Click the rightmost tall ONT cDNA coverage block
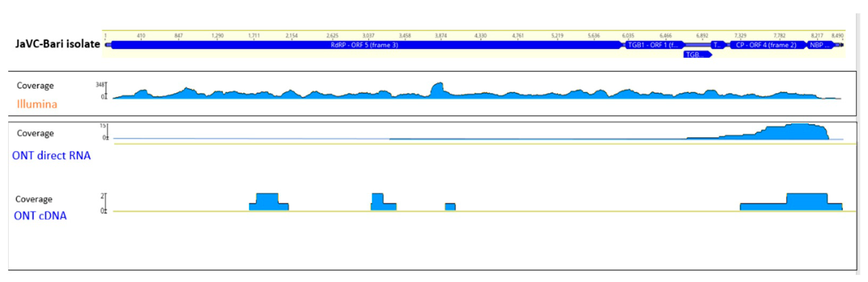 coord(807,202)
